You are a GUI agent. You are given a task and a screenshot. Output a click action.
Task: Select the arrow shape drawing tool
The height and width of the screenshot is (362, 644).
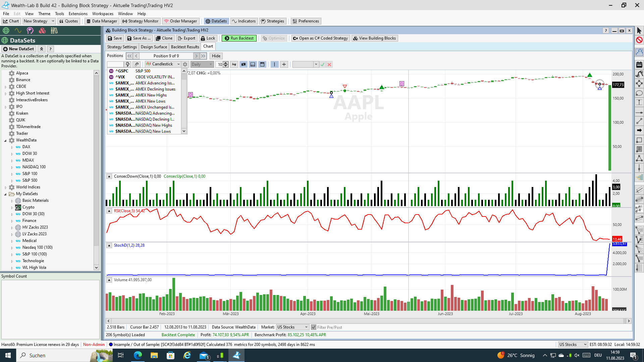639,130
